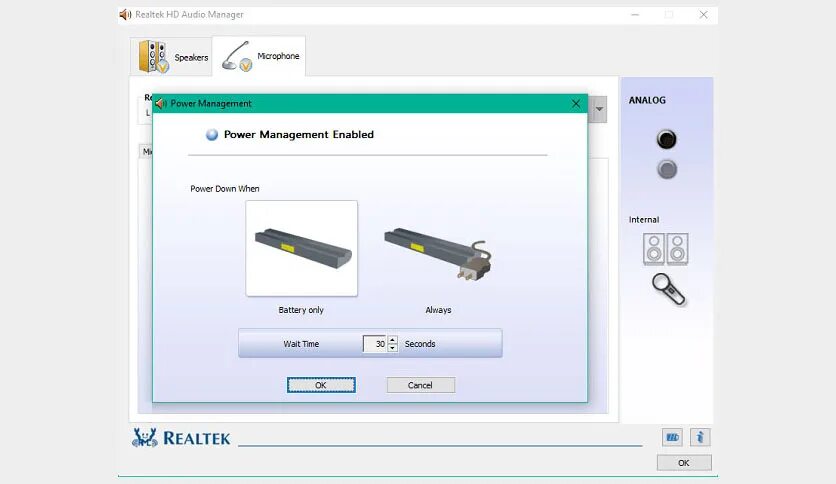Select the internal microphone icon

coord(669,290)
